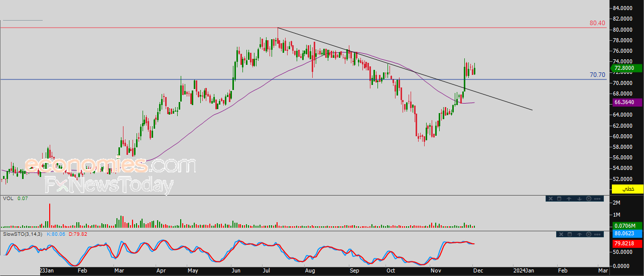
Task: Select the 70.70 support level label
Action: click(x=597, y=75)
